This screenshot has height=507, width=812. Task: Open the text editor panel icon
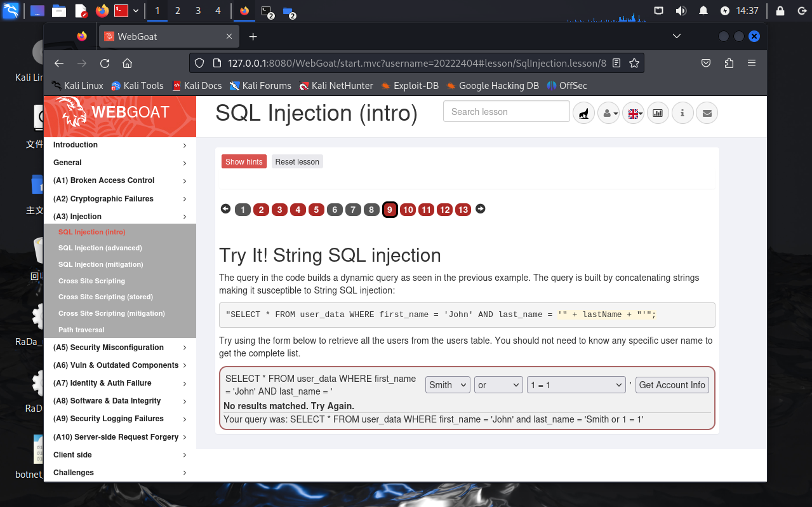click(81, 11)
